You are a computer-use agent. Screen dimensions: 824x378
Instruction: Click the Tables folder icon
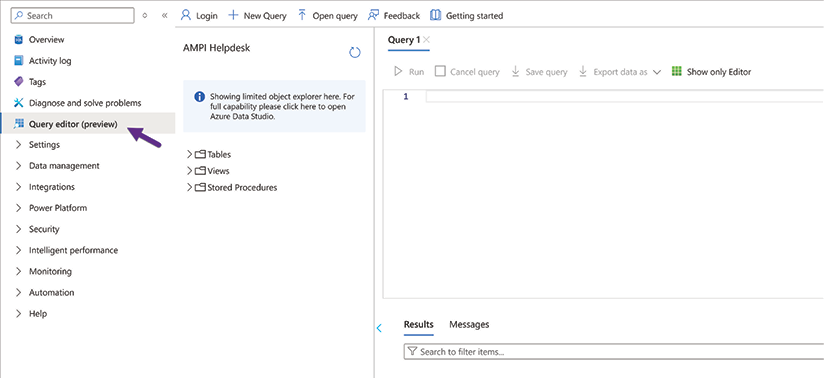[x=200, y=155]
